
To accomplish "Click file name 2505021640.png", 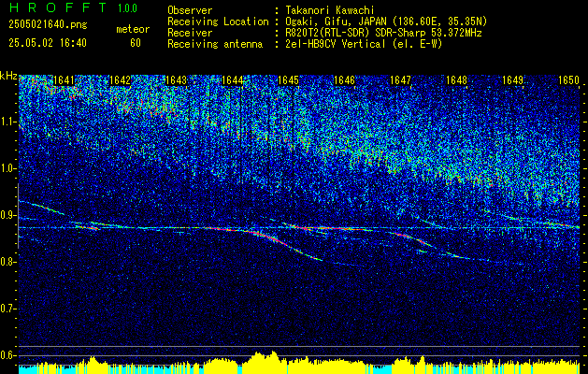I will pos(48,24).
